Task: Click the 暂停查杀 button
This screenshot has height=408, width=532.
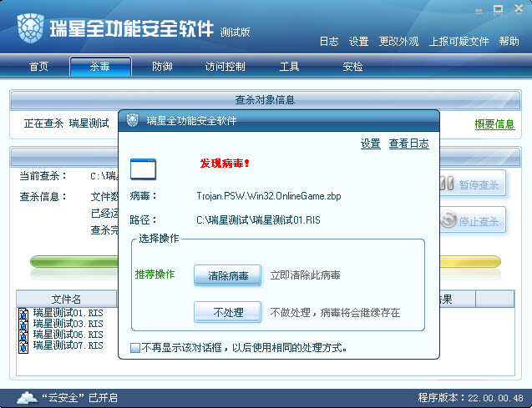Action: tap(473, 184)
